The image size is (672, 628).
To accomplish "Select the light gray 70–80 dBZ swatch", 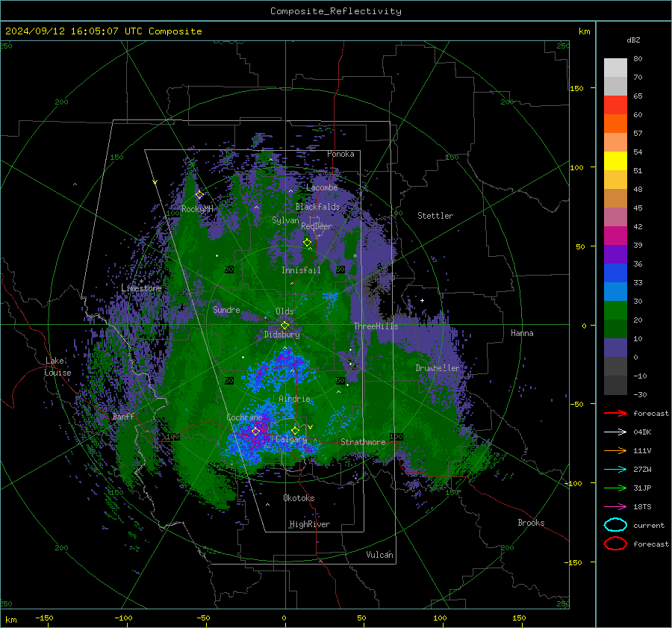I will (x=615, y=68).
